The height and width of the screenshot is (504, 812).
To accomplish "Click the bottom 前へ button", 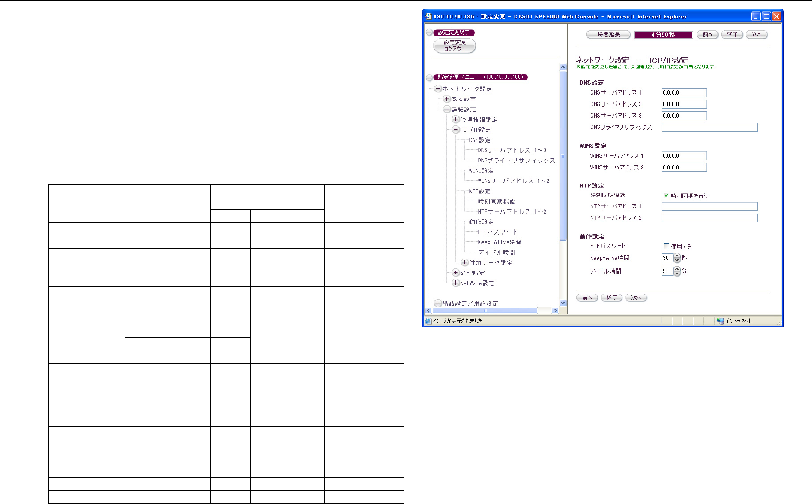I will (587, 298).
